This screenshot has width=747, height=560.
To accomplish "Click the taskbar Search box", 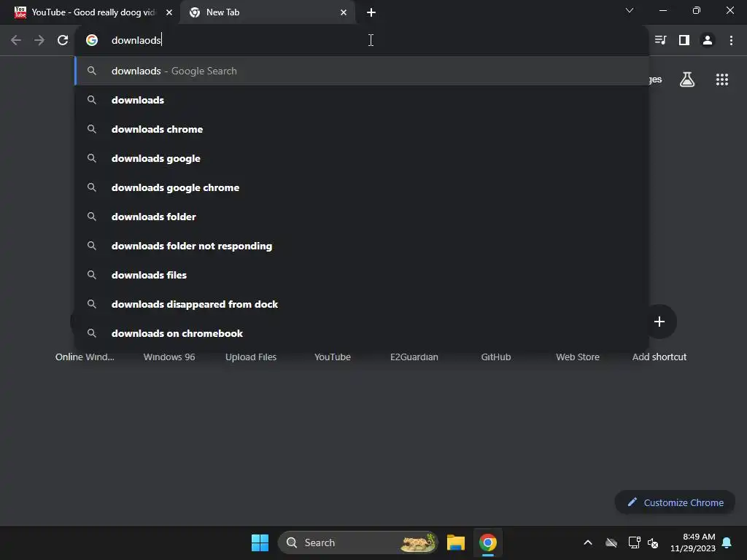I will point(357,542).
